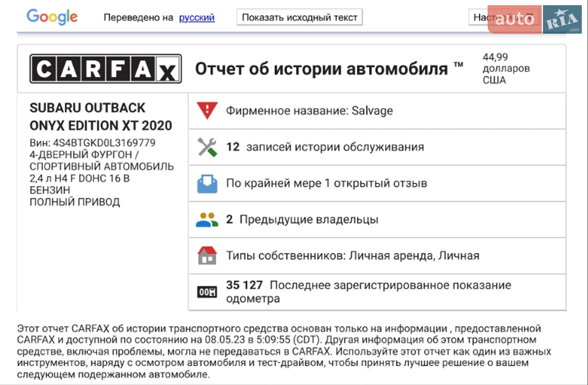Select Переведено на label text
Image resolution: width=588 pixels, height=385 pixels.
coord(138,17)
